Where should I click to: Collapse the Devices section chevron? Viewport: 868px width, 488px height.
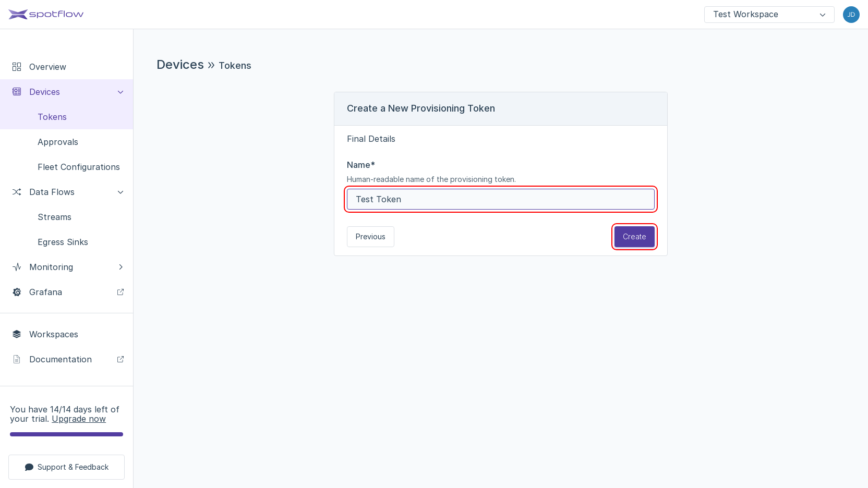120,92
